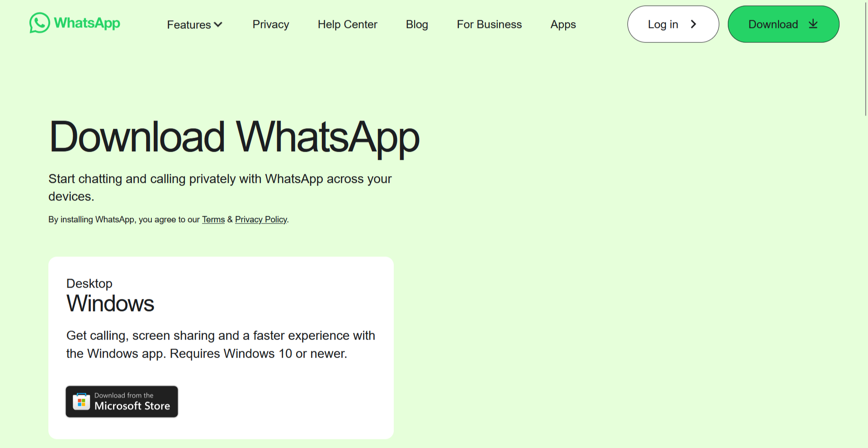Open the Privacy page

(x=271, y=24)
